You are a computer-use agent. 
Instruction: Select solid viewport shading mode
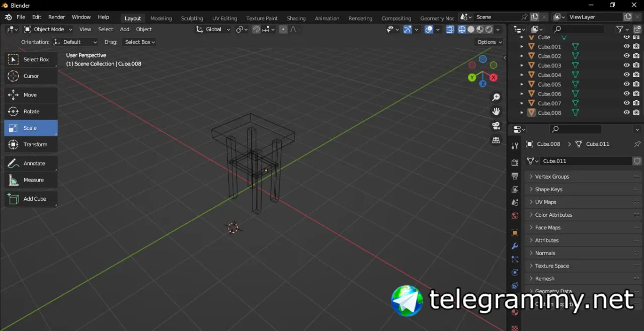471,29
